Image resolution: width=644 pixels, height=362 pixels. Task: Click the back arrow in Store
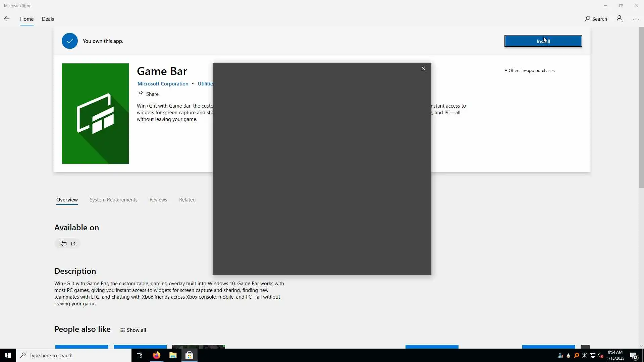tap(7, 19)
